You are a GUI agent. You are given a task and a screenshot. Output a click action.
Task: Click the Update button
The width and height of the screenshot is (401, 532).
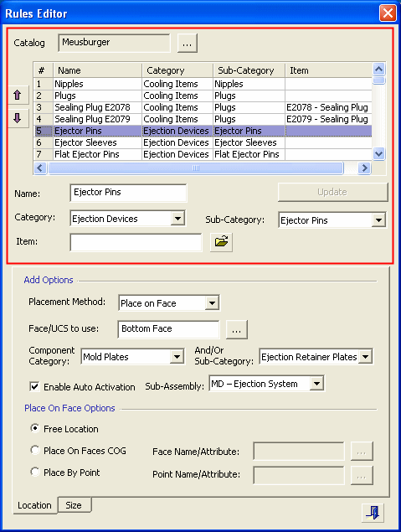[x=332, y=192]
